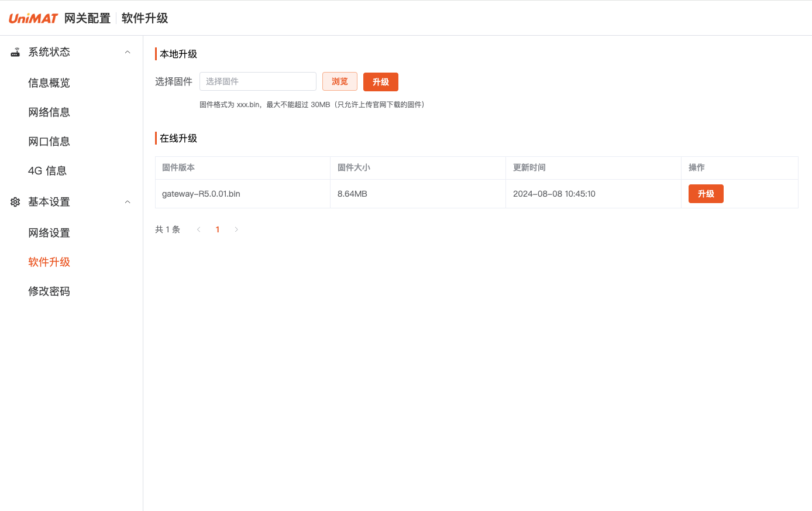Collapse the 基本设置 menu section chevron
812x511 pixels.
(128, 202)
